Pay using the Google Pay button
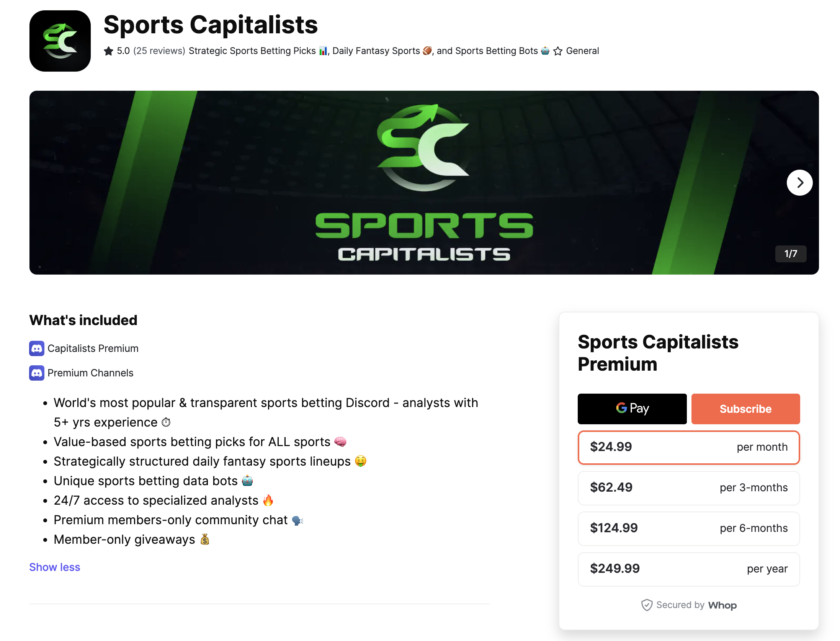 [x=632, y=409]
